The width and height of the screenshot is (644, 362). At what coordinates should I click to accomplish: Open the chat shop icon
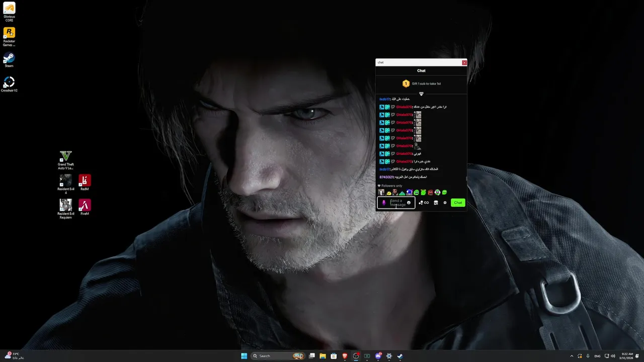pos(436,203)
